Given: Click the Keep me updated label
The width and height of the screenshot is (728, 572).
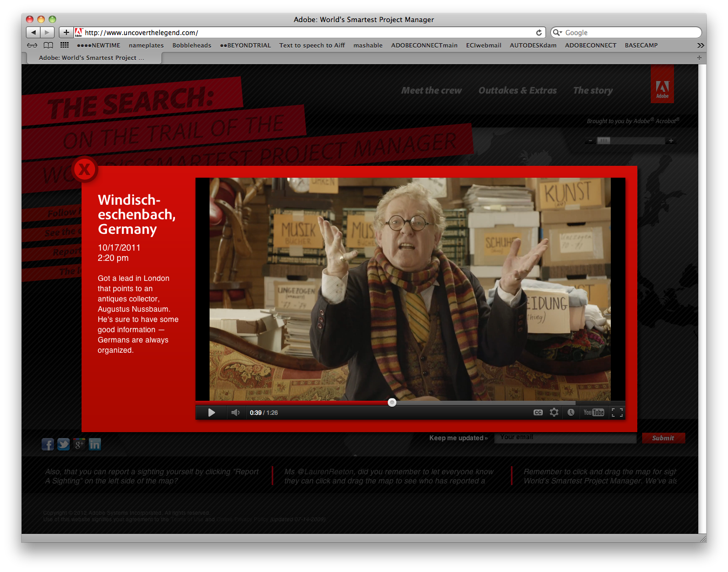Looking at the screenshot, I should coord(459,438).
